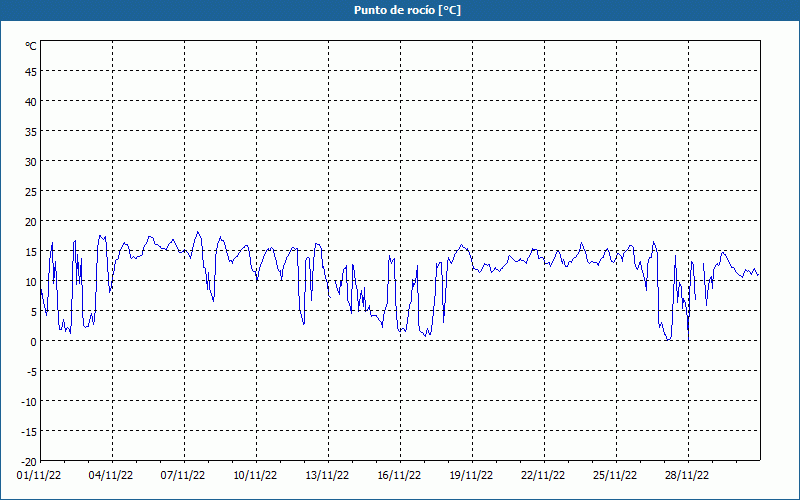
Task: Click the 13/11/22 date label
Action: (x=327, y=476)
